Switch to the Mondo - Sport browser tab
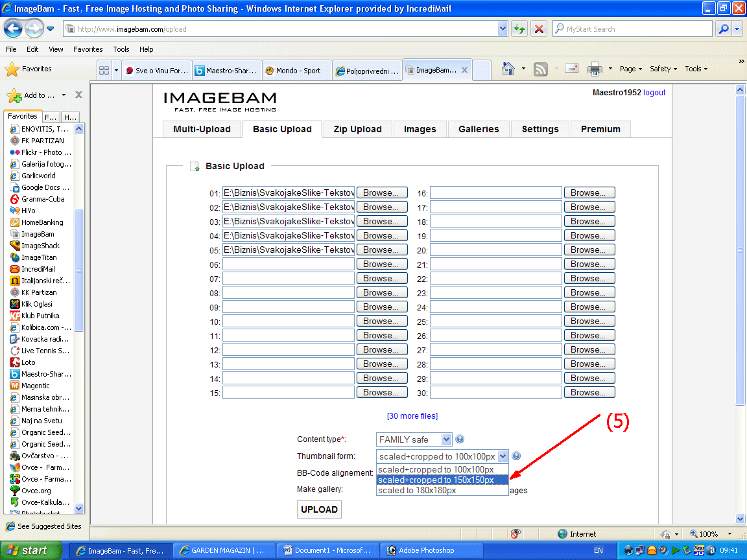The width and height of the screenshot is (747, 560). click(297, 71)
